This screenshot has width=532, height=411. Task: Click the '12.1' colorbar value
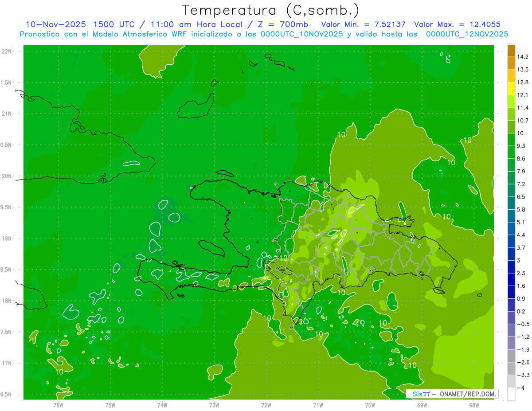pos(523,95)
